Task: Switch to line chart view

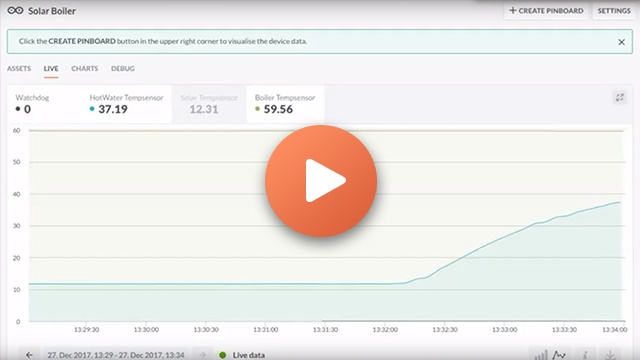Action: [x=559, y=355]
